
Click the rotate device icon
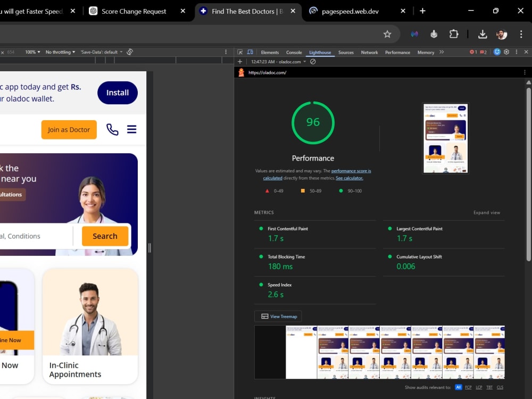pyautogui.click(x=130, y=52)
